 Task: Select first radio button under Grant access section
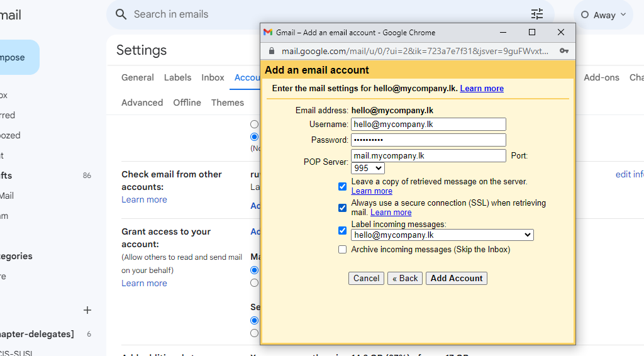(254, 270)
